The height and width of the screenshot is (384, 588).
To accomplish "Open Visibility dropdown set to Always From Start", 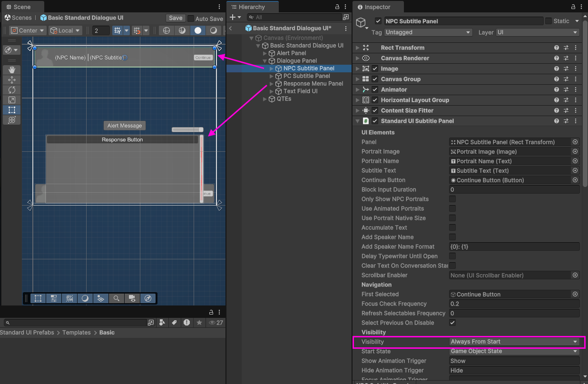I will click(x=514, y=342).
